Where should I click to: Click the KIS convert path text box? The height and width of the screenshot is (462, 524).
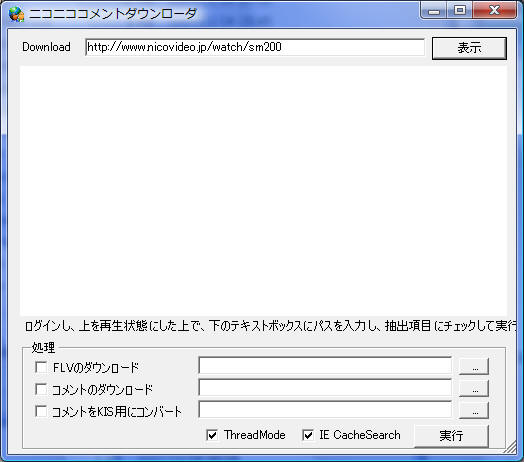325,409
